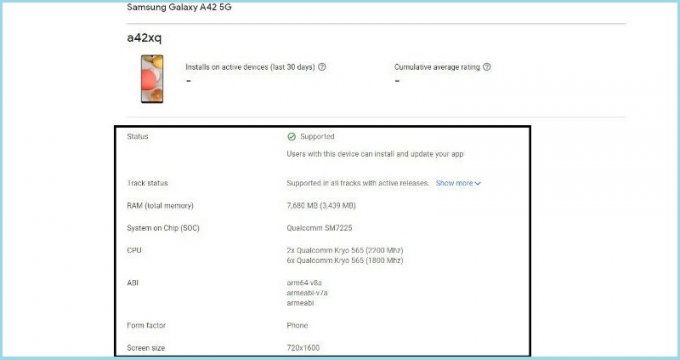680x360 pixels.
Task: Click the '720x1600' screen size value
Action: pyautogui.click(x=303, y=348)
